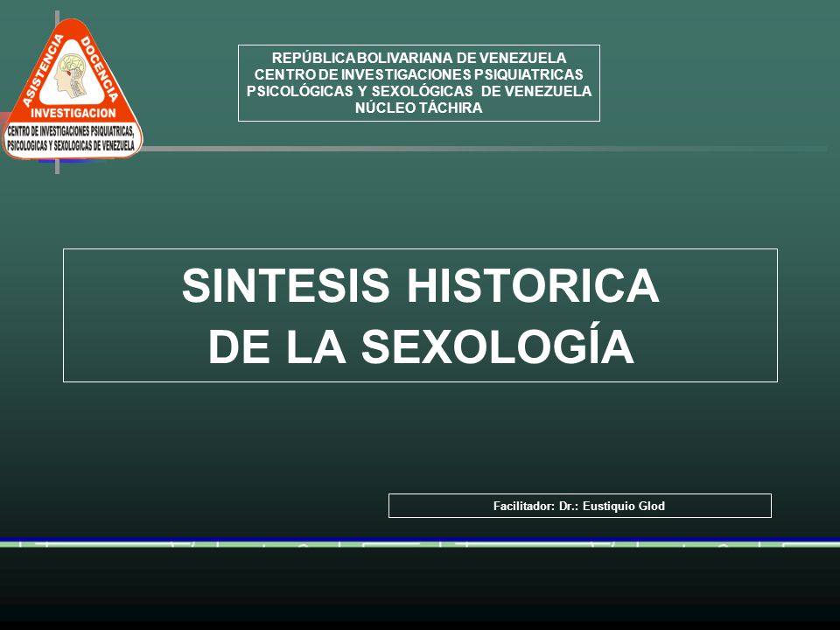Select the 'NÚCLEO TÁCHIRA' text

tap(419, 108)
